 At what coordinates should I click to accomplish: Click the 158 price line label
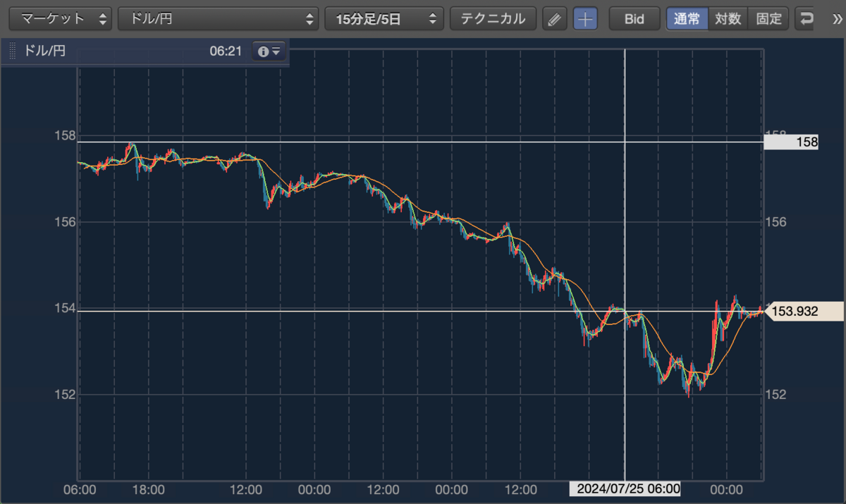click(x=791, y=142)
